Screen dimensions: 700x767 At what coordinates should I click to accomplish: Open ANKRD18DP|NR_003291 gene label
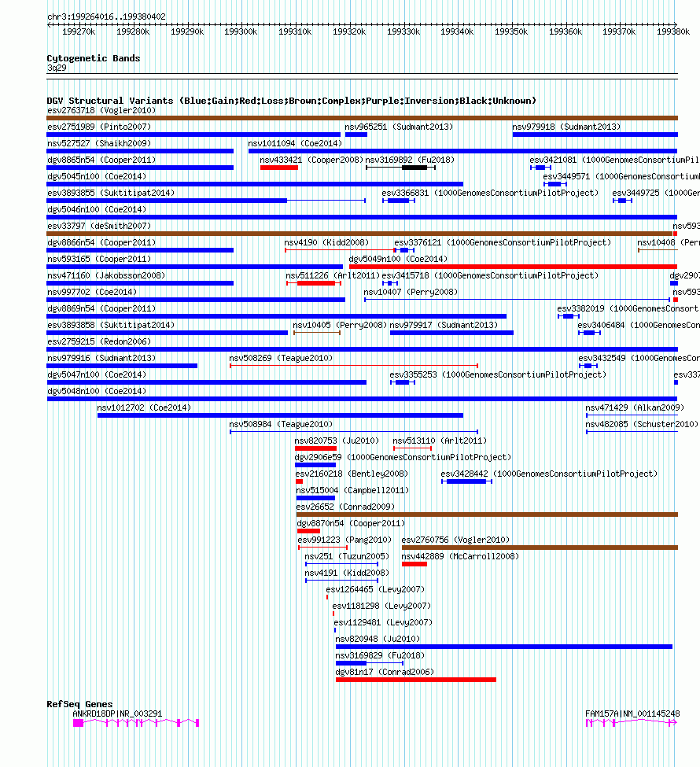click(117, 714)
